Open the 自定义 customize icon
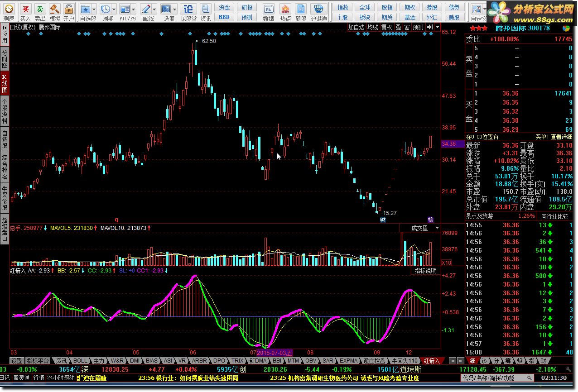Viewport: 578px width, 392px height. [476, 9]
